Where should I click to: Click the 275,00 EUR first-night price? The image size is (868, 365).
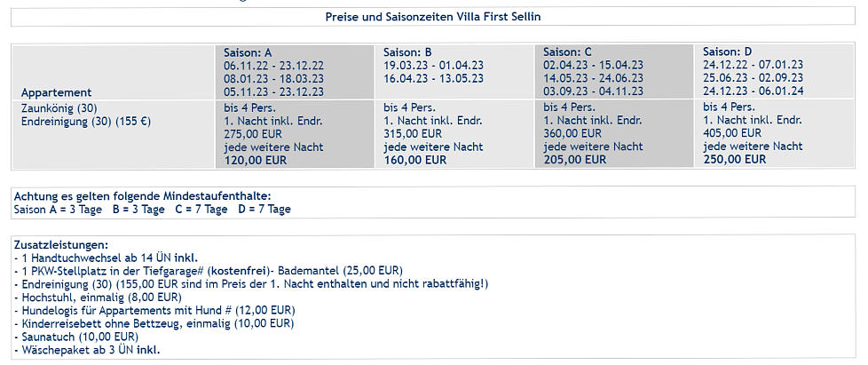pyautogui.click(x=252, y=134)
